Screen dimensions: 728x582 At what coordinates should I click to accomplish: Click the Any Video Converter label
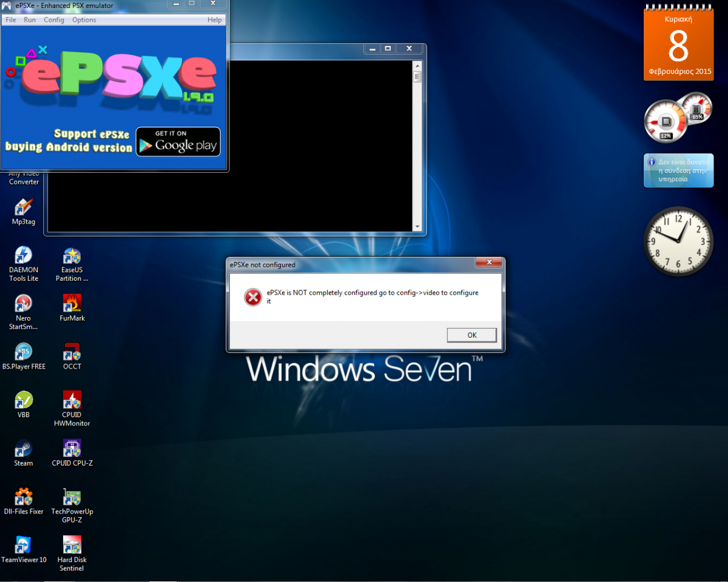click(x=24, y=178)
